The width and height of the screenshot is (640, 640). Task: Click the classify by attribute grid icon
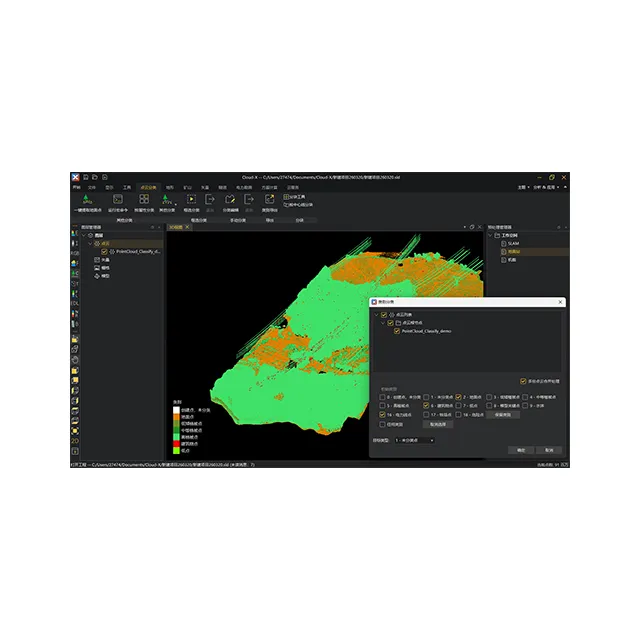[144, 199]
